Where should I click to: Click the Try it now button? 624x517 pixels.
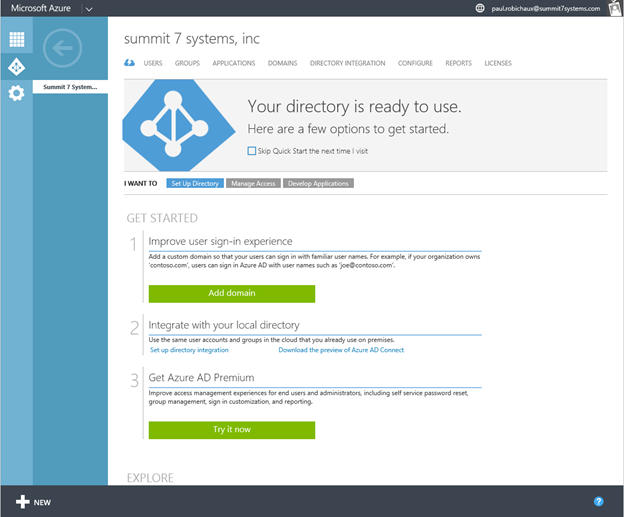pos(232,430)
